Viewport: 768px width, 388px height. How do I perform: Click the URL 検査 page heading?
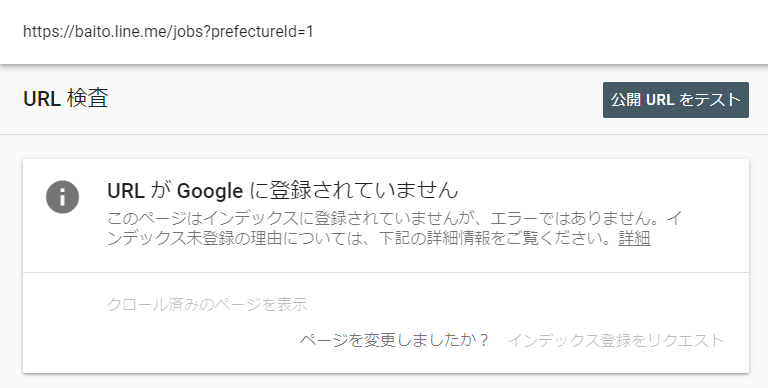[66, 98]
